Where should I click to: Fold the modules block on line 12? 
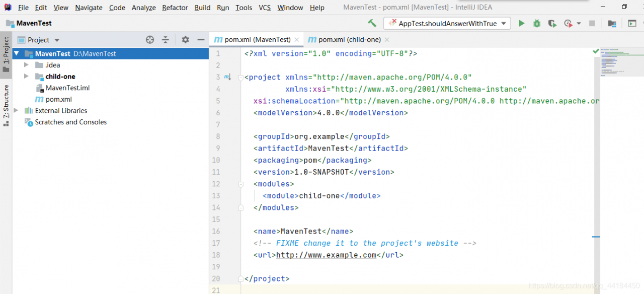pos(241,184)
